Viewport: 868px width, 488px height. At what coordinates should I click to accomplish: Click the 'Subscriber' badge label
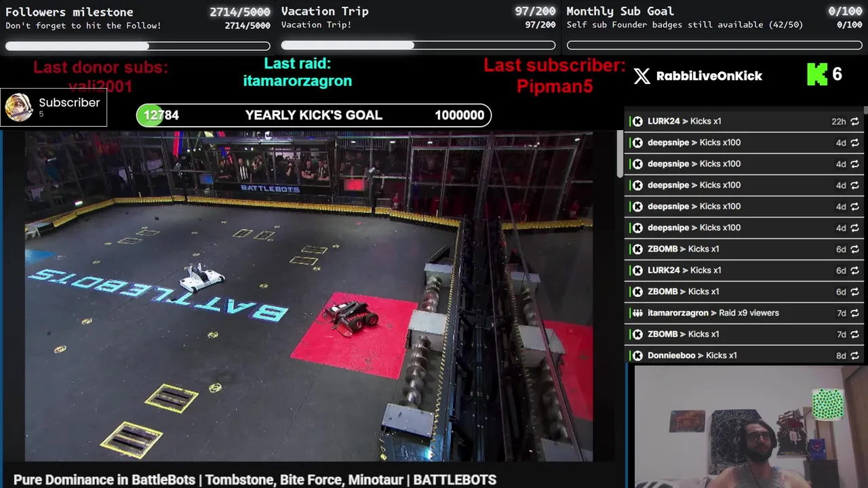69,102
